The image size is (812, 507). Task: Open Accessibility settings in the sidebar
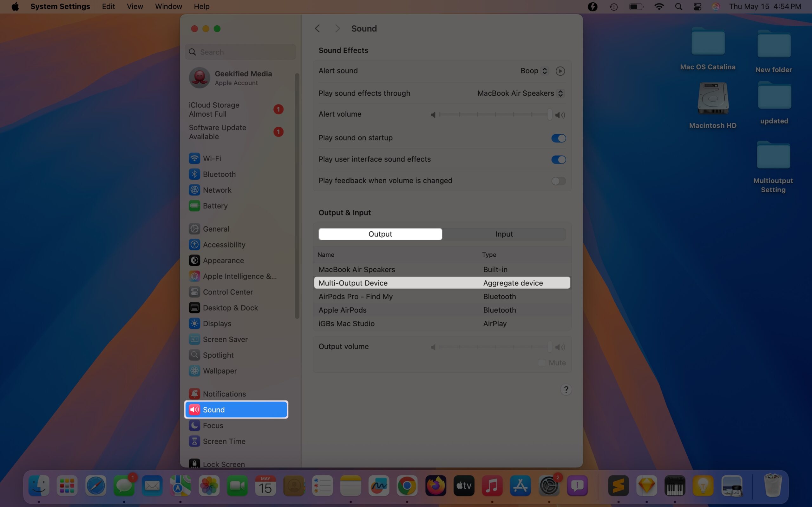point(224,244)
